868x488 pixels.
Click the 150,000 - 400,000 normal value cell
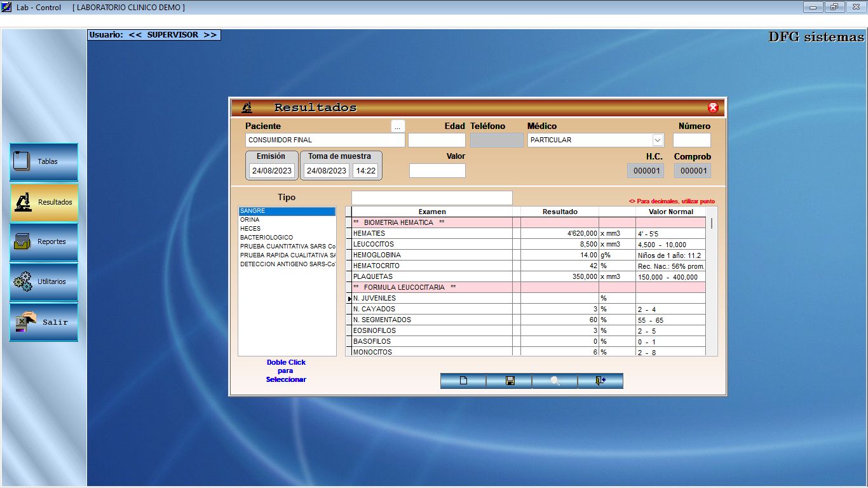(671, 277)
